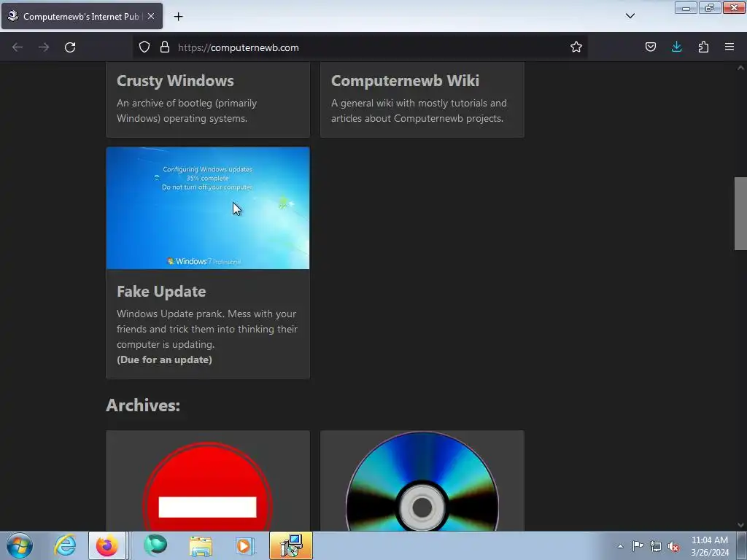Reload the current page
747x560 pixels.
(x=70, y=47)
